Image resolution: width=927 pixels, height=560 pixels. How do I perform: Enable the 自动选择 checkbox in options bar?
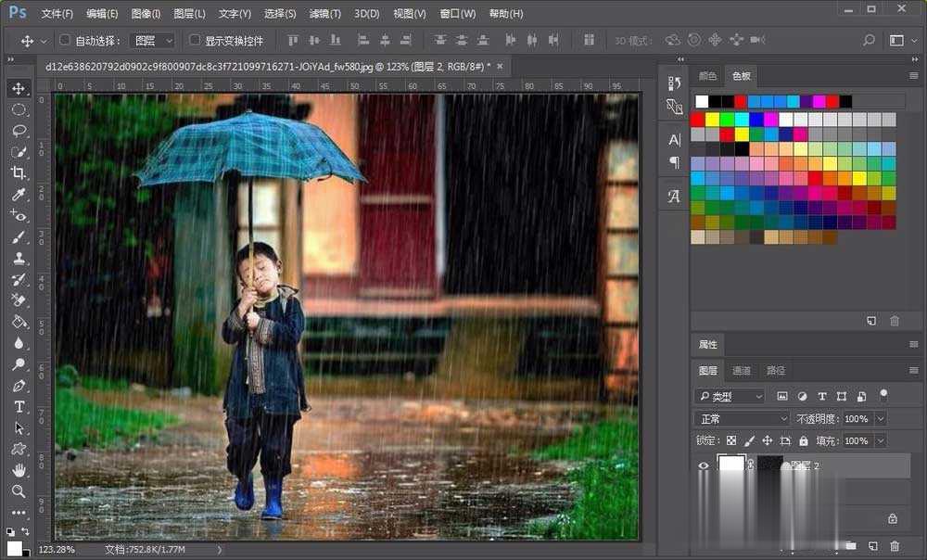tap(63, 40)
